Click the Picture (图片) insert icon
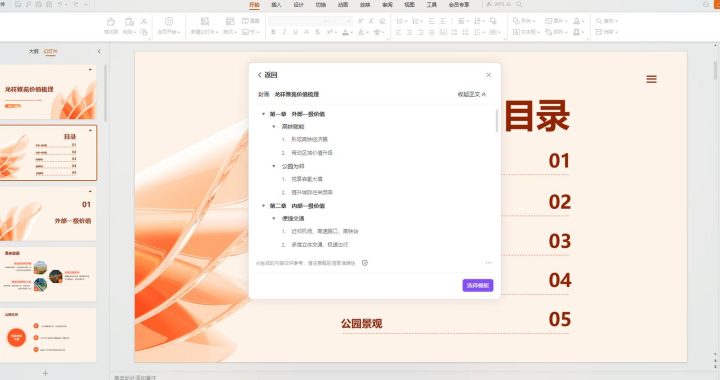The image size is (720, 380). point(548,21)
